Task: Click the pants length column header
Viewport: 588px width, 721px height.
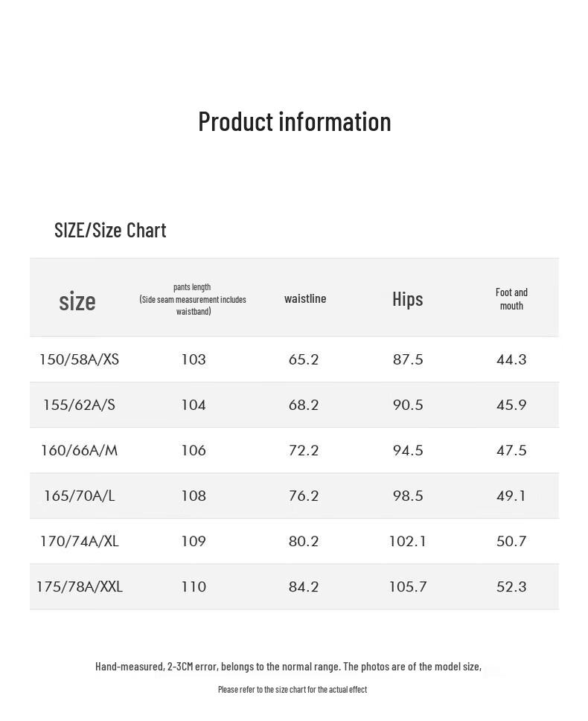Action: coord(193,299)
